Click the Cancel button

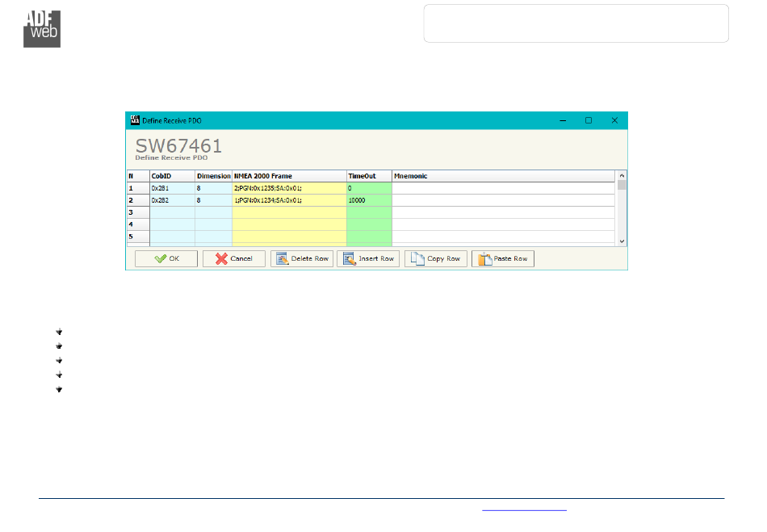pyautogui.click(x=234, y=258)
